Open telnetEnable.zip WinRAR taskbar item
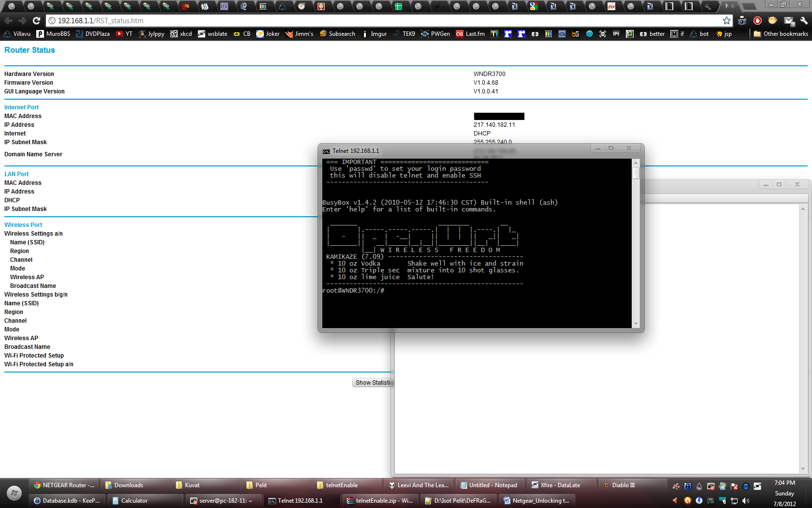812x508 pixels. (x=381, y=501)
